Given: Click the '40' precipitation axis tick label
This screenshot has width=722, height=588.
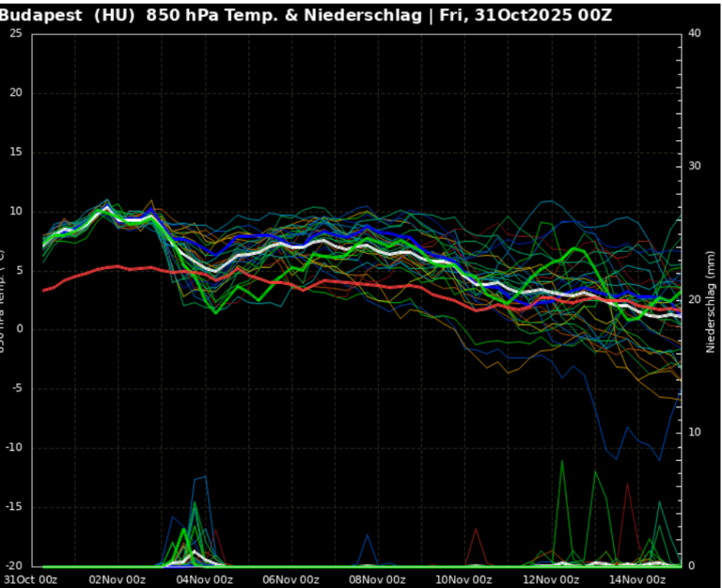Looking at the screenshot, I should [x=695, y=33].
